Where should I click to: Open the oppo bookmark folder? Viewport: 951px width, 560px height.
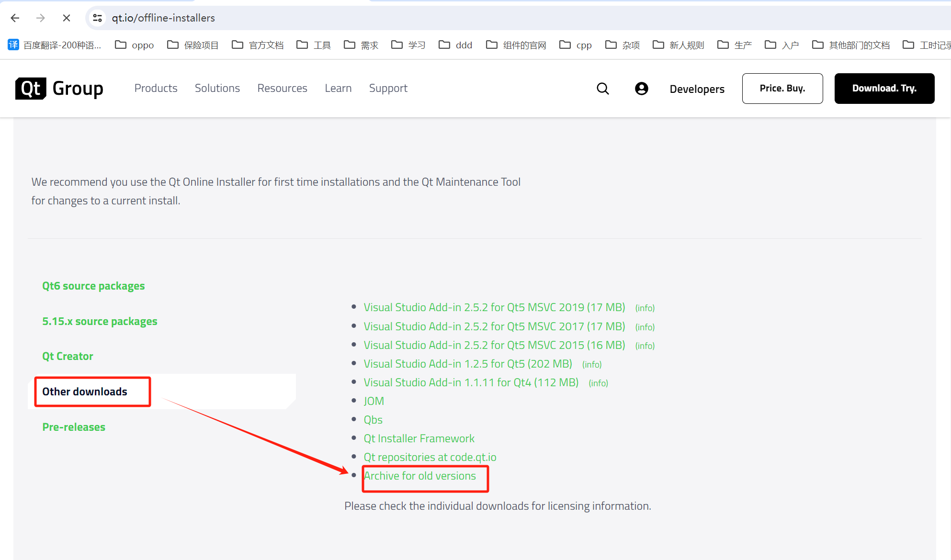[x=135, y=45]
